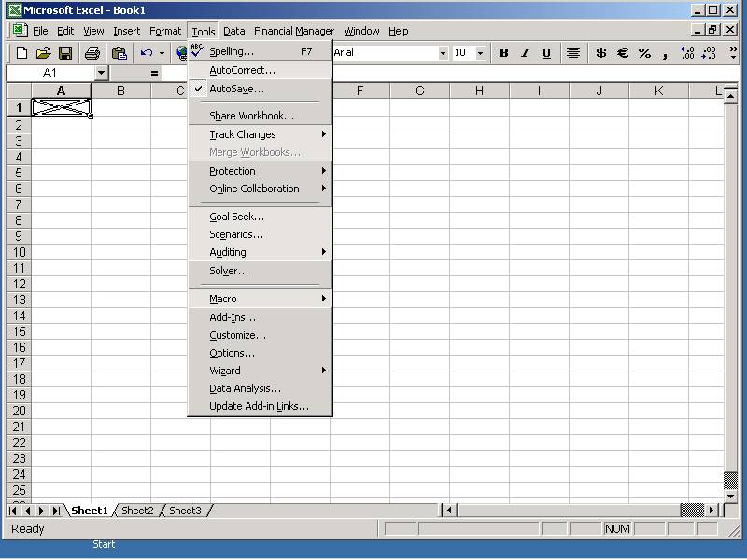Click the Paste clipboard icon
The image size is (747, 560).
coord(119,53)
